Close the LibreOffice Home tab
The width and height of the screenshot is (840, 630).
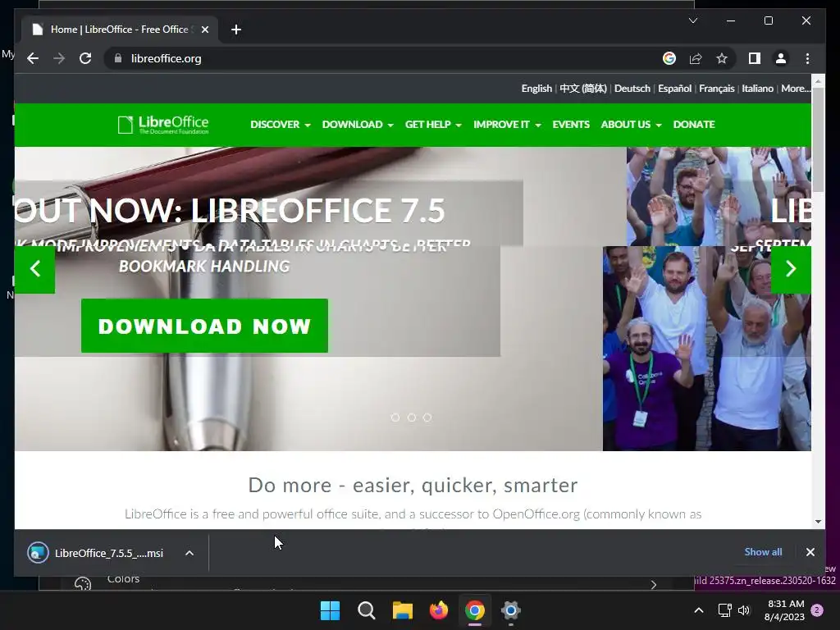[x=204, y=30]
